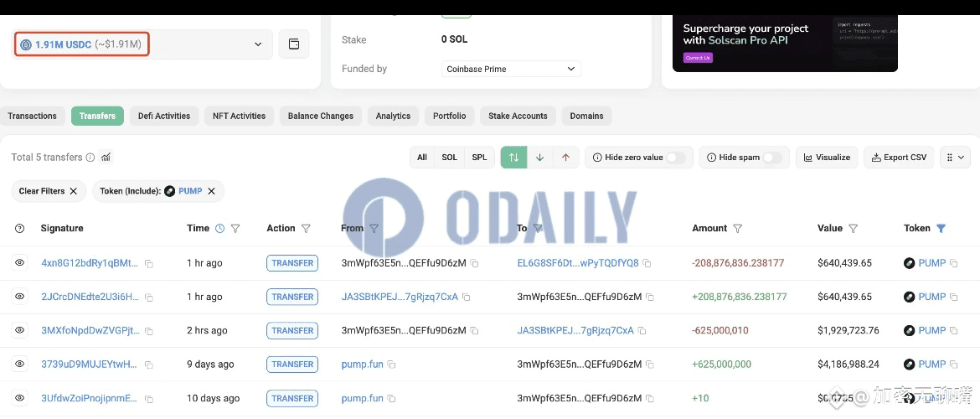Copy signature 3MXfoNpdDwZVGPjt
Image resolution: width=980 pixels, height=419 pixels.
point(149,331)
